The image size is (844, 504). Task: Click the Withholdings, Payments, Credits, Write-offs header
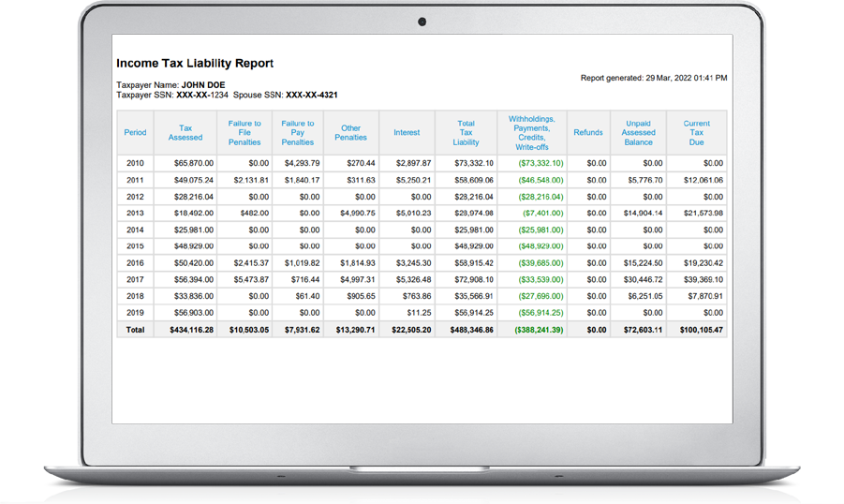coord(532,132)
